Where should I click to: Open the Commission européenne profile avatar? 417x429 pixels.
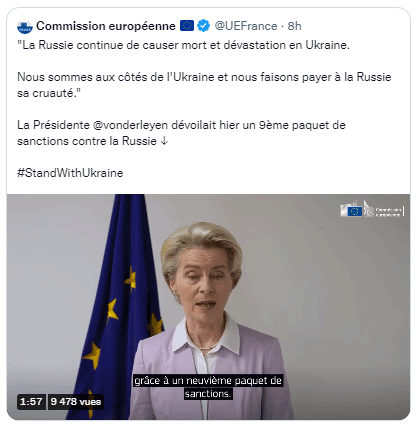pos(25,26)
